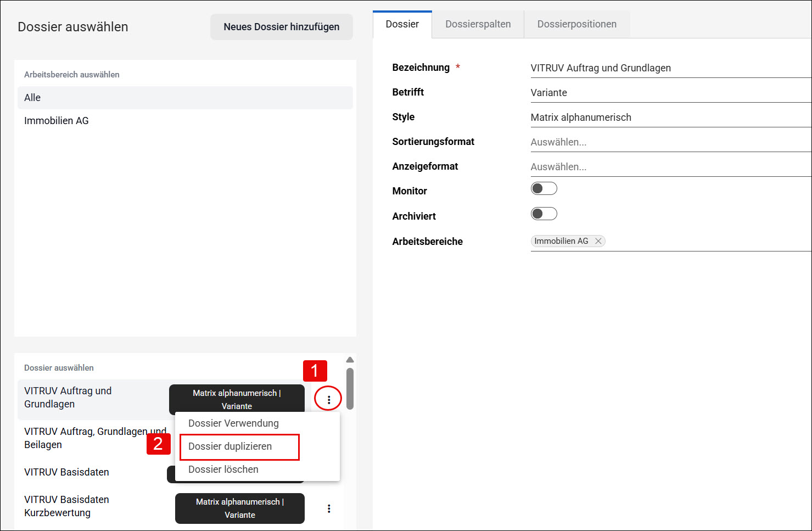Open three-dot menu for VITRUV Auftrag und Grundlagen
Image resolution: width=812 pixels, height=531 pixels.
click(329, 399)
